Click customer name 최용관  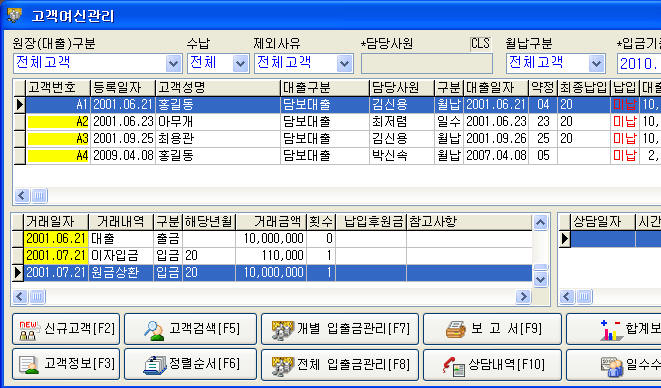click(x=176, y=139)
